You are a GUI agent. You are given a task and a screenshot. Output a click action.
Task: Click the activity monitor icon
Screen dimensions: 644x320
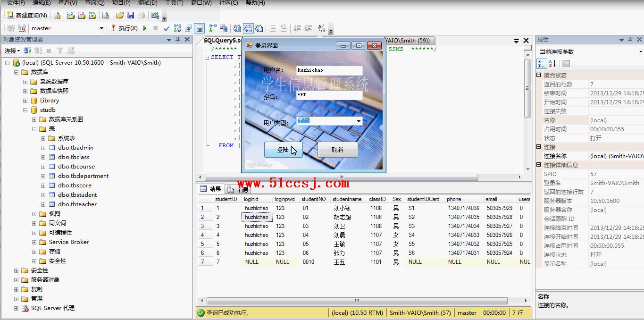click(155, 15)
